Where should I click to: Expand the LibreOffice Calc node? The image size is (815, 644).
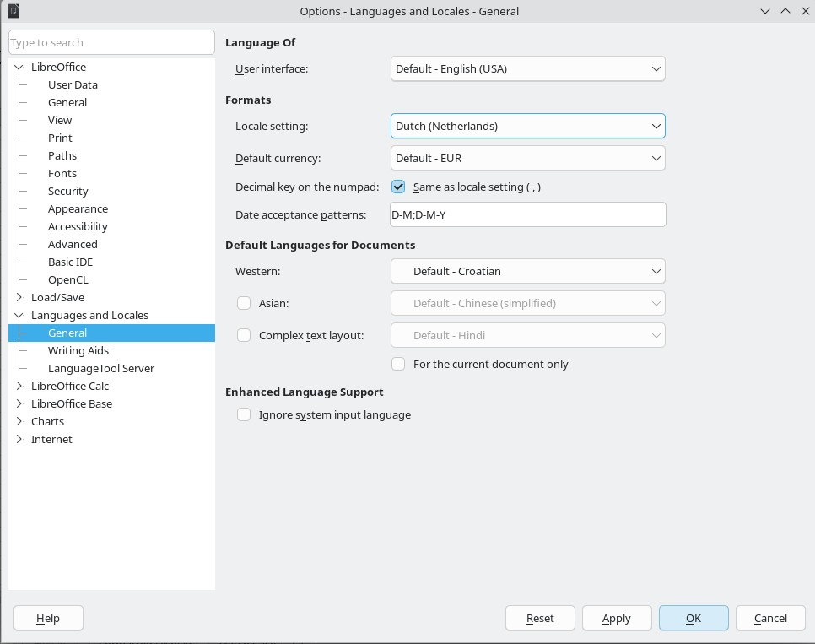pyautogui.click(x=19, y=386)
